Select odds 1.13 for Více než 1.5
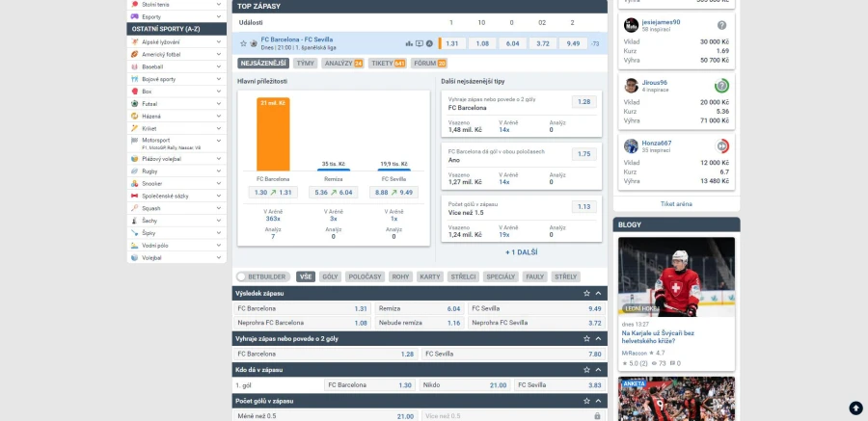 click(584, 207)
